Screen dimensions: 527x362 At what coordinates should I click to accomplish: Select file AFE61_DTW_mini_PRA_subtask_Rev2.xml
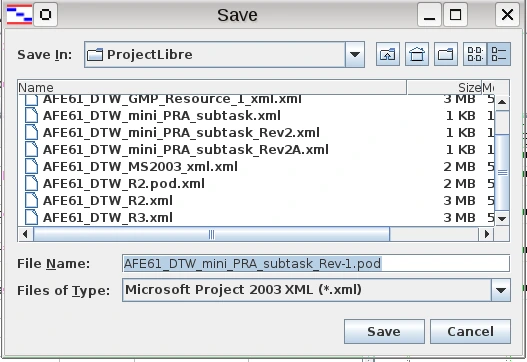[181, 133]
